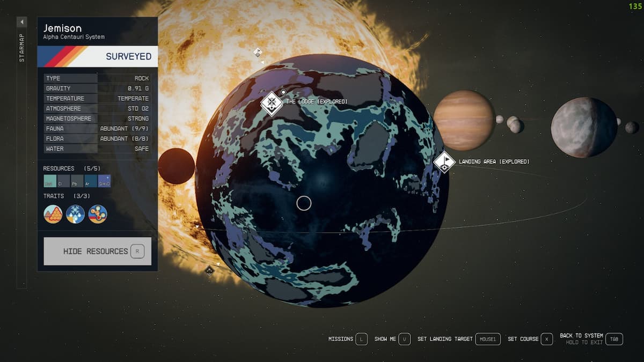Click the Ar argon resource tile
The image size is (644, 362).
tap(90, 181)
